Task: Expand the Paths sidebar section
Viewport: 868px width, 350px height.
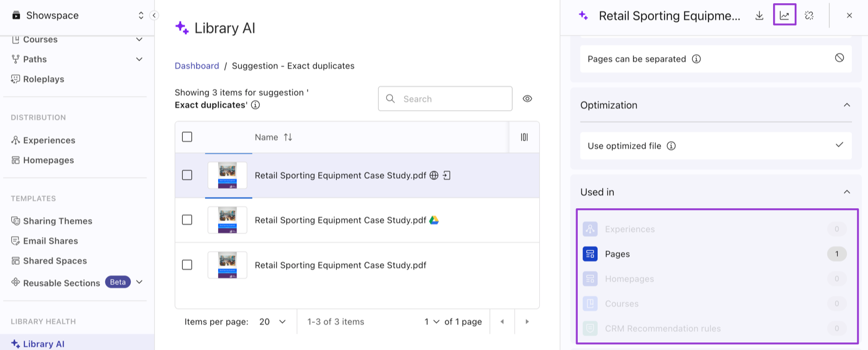Action: click(x=139, y=59)
